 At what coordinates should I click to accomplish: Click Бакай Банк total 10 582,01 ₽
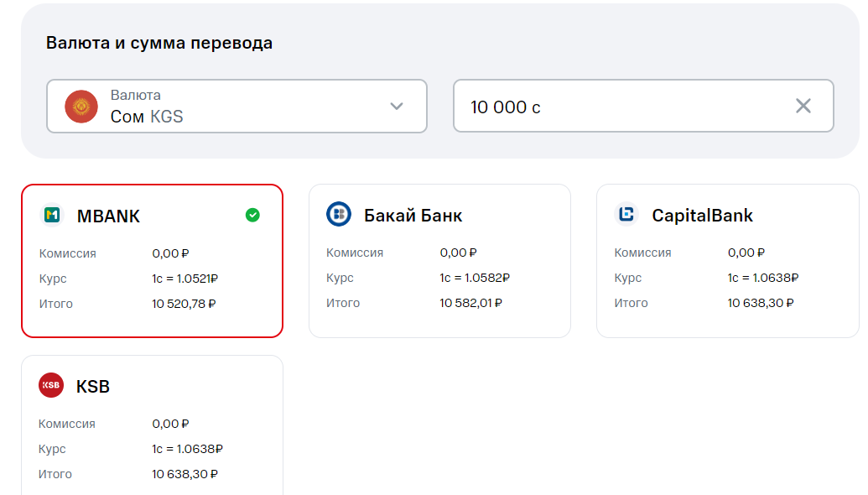coord(470,303)
